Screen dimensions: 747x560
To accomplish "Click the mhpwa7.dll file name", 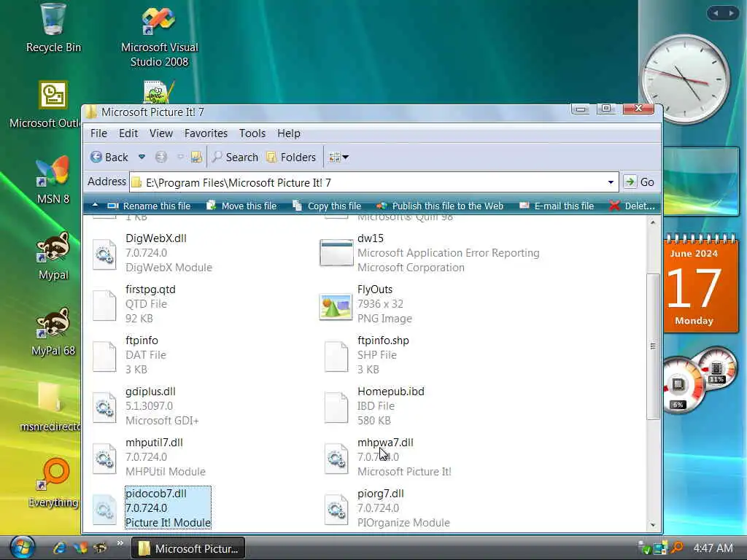I will click(385, 443).
